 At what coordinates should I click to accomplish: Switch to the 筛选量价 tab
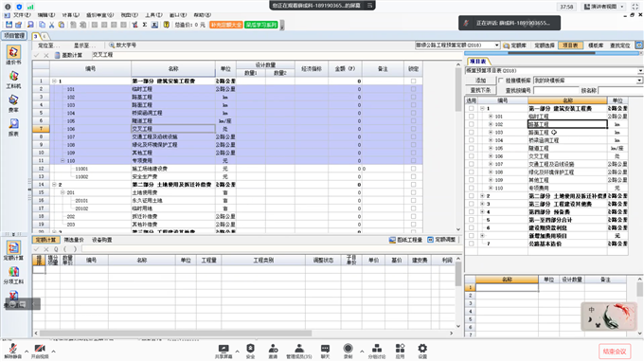click(x=74, y=240)
